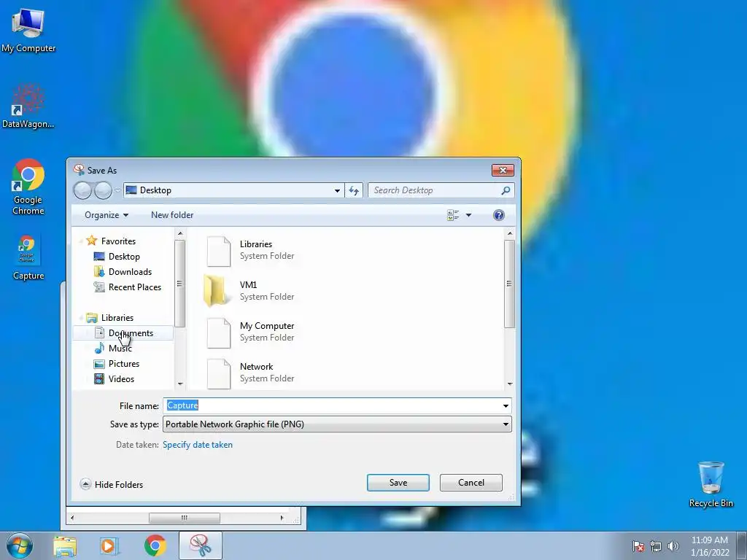The image size is (747, 560).
Task: Click Snipping Tool scroll left arrow
Action: 72,518
